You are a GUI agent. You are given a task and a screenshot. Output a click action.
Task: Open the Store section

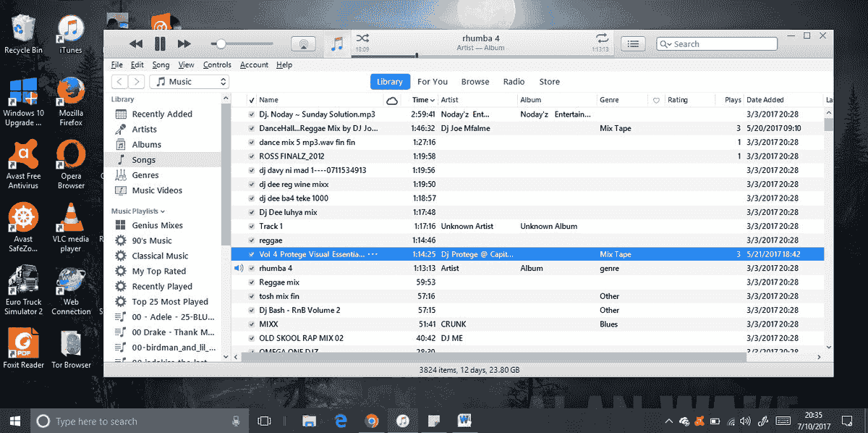pos(549,82)
